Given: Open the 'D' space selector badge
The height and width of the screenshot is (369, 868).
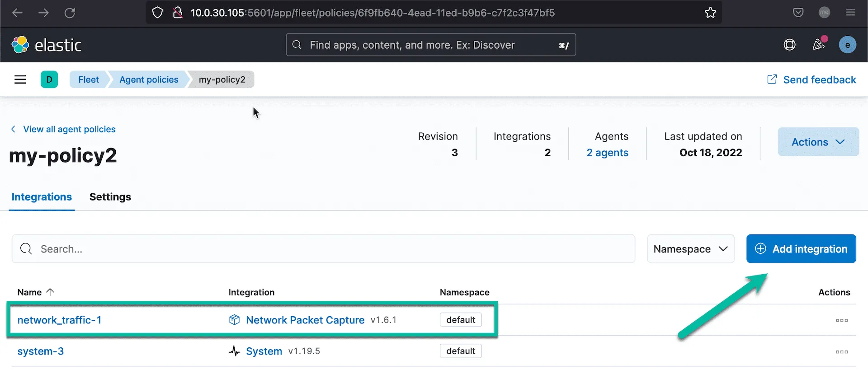Looking at the screenshot, I should pos(49,79).
